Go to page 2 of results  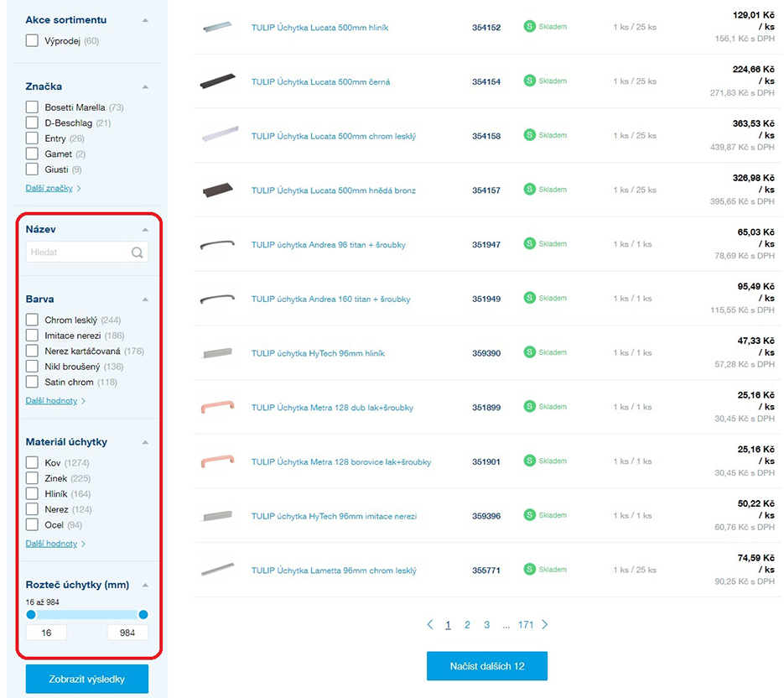pyautogui.click(x=467, y=625)
